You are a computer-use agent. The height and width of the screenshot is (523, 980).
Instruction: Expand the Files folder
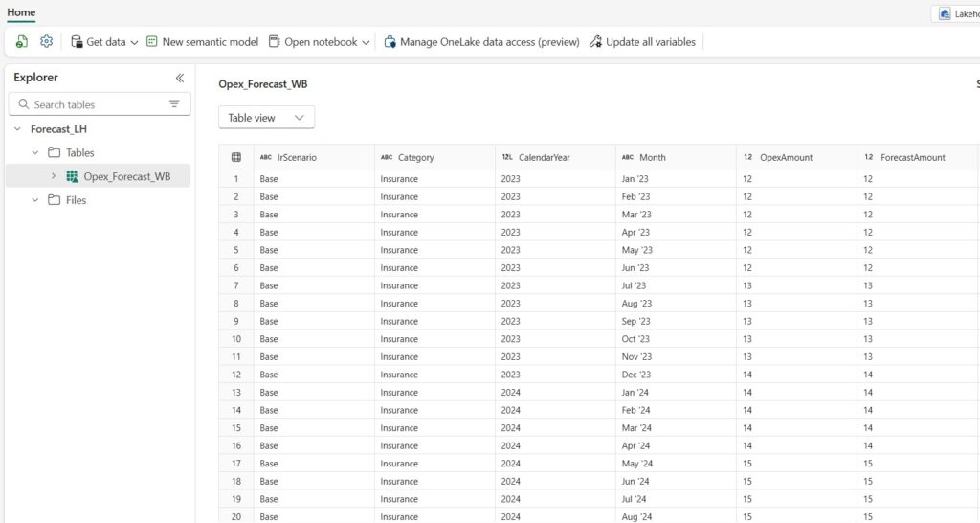click(35, 200)
